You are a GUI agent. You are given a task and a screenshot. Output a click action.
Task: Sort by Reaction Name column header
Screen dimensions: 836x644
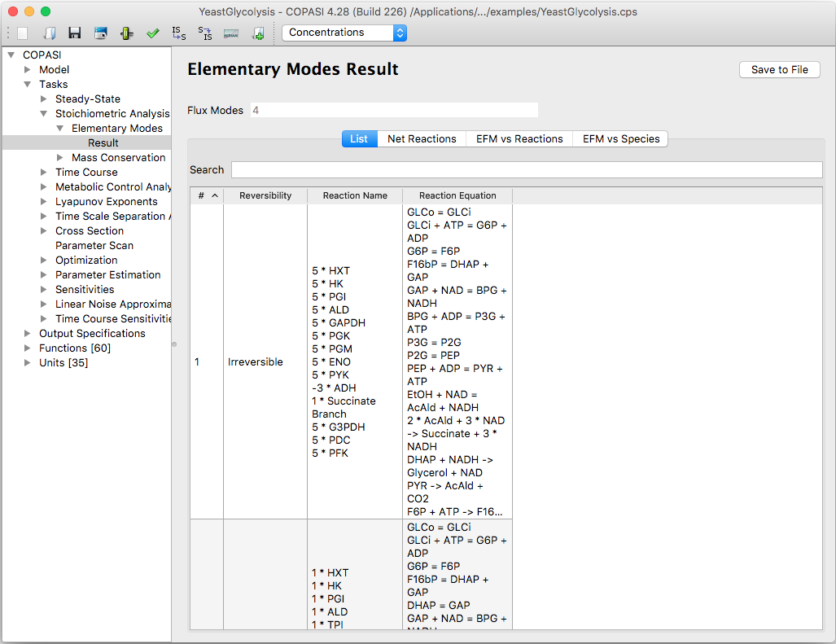(355, 195)
